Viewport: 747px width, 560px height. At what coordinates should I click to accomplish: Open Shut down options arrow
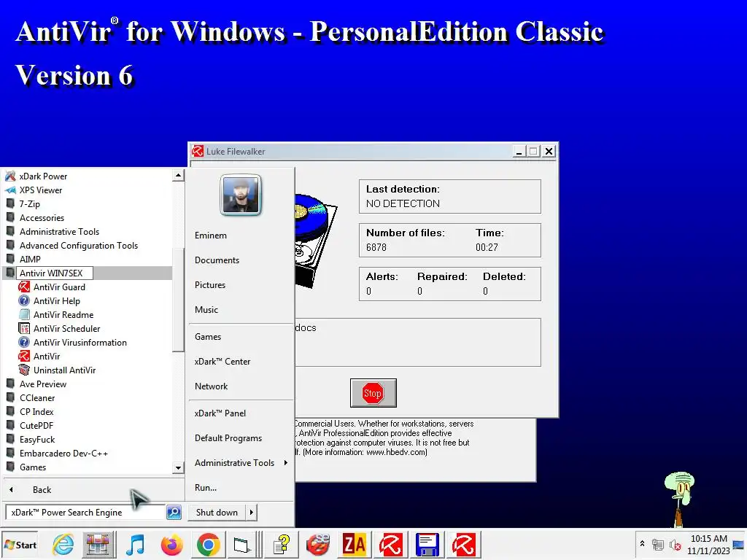click(x=251, y=513)
